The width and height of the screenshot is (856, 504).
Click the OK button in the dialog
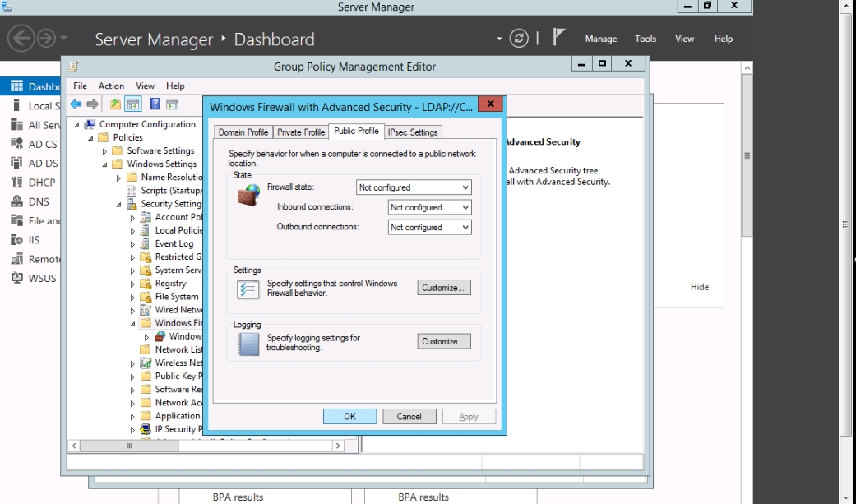click(x=349, y=417)
